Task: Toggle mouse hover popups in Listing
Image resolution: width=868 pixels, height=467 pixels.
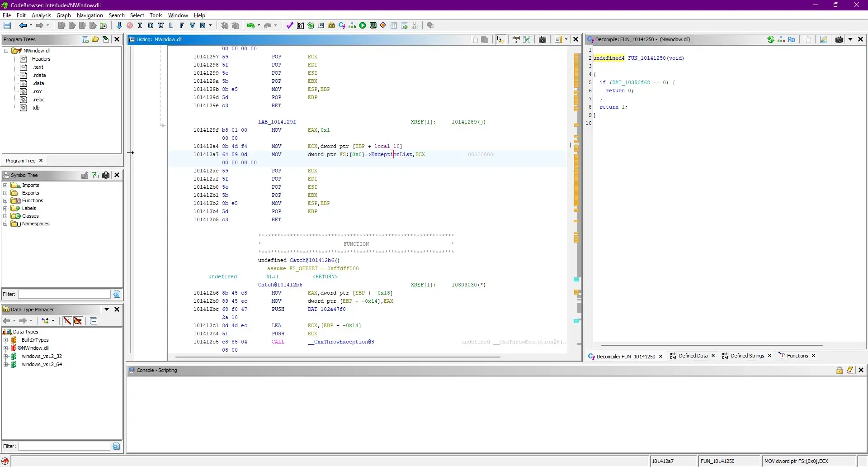Action: coord(500,39)
